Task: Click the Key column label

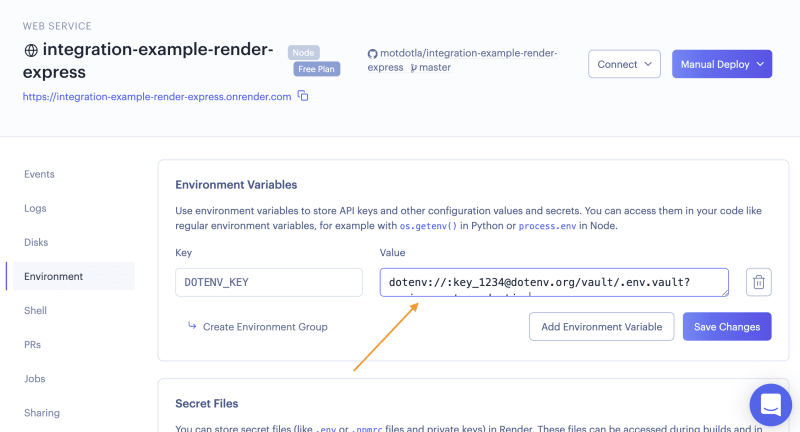Action: [x=184, y=252]
